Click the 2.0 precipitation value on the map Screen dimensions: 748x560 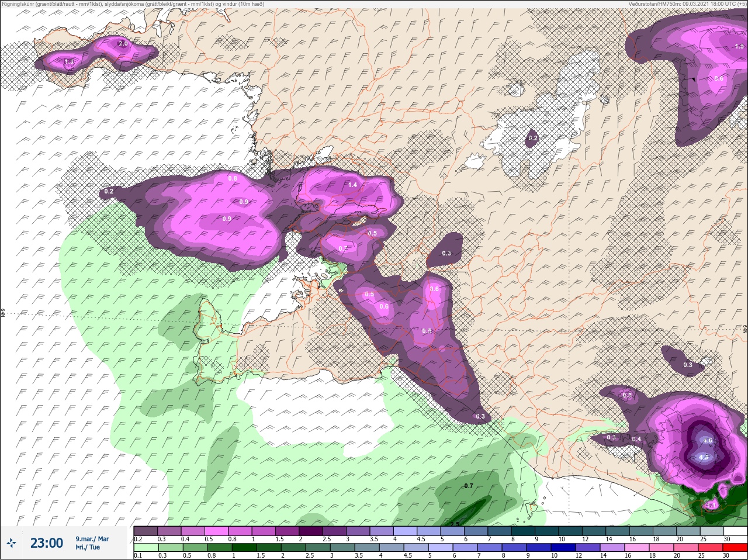point(123,44)
